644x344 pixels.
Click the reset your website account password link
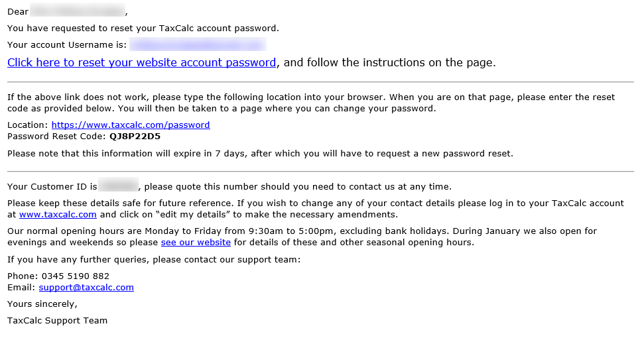[141, 63]
